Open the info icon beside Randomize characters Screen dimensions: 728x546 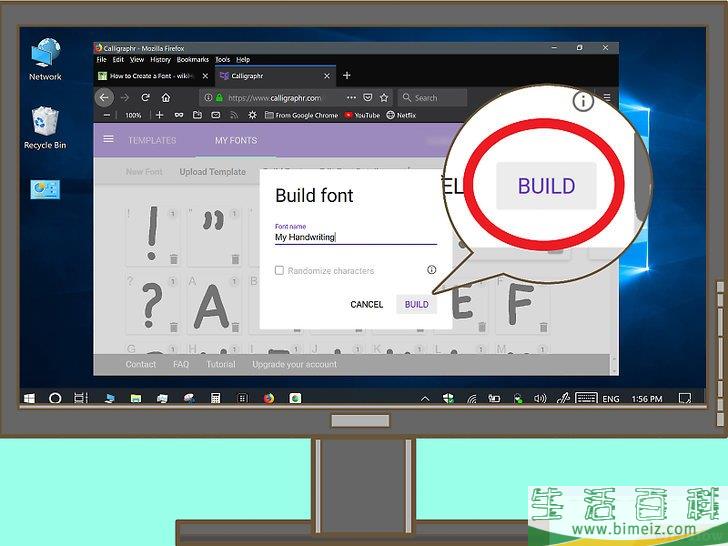tap(431, 270)
